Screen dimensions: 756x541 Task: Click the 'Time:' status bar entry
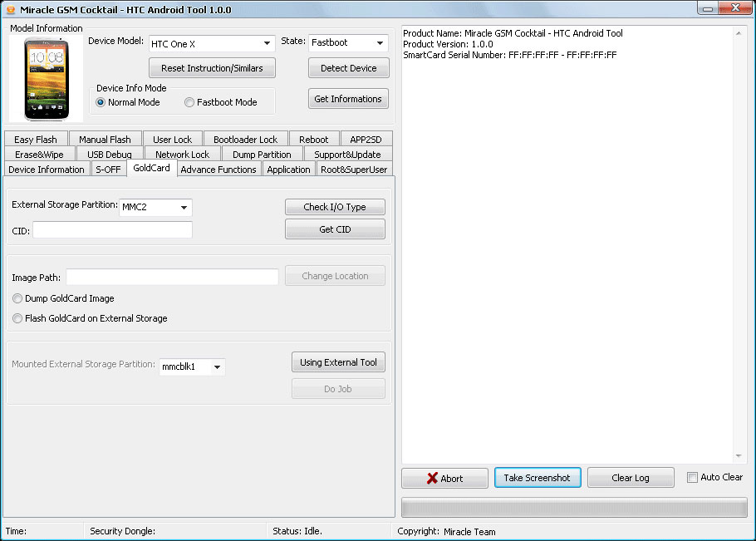(16, 531)
